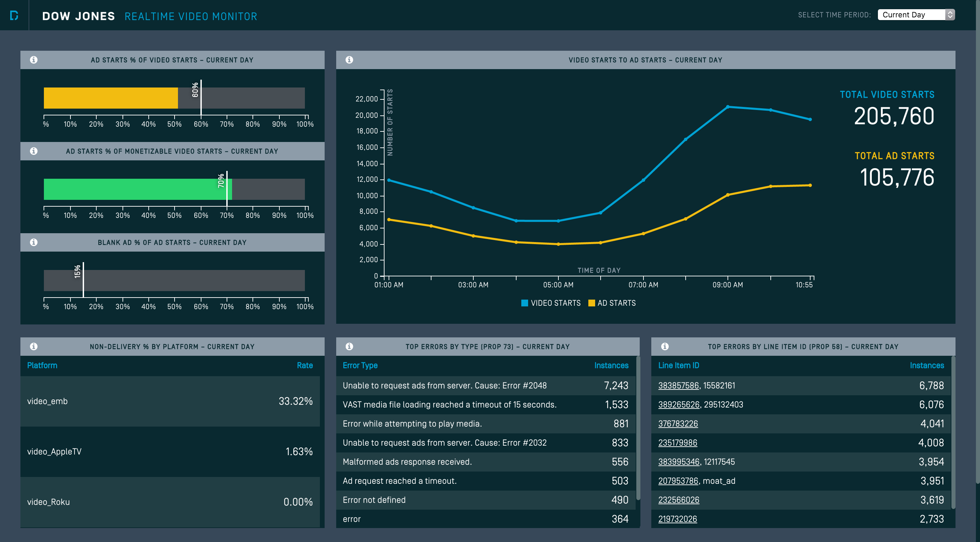Sort by the Error Type column header
This screenshot has height=542, width=980.
[360, 365]
